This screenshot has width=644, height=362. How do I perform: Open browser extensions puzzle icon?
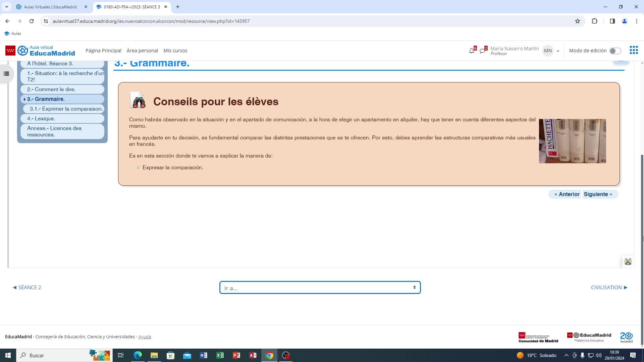click(594, 21)
